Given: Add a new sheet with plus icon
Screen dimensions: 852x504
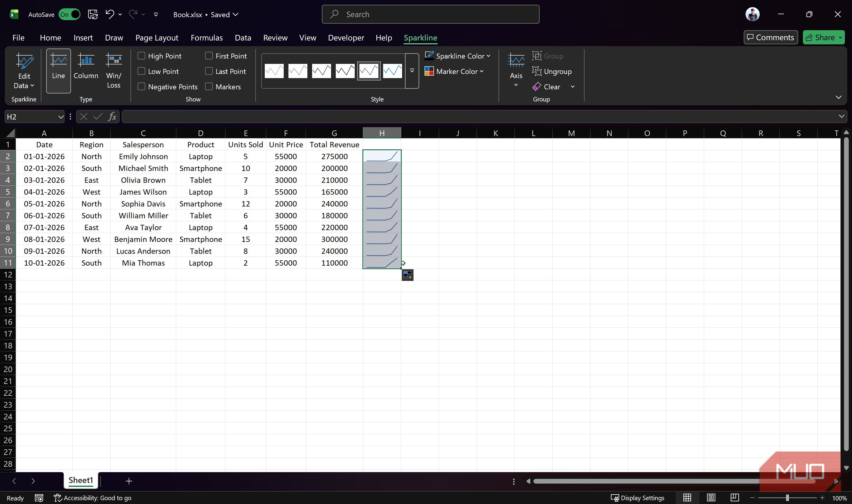Looking at the screenshot, I should (x=129, y=481).
